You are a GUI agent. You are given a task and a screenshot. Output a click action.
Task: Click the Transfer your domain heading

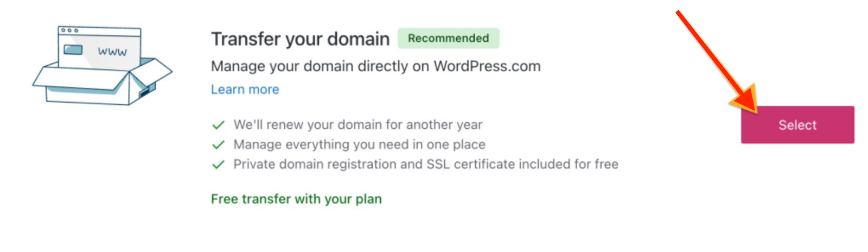[300, 39]
